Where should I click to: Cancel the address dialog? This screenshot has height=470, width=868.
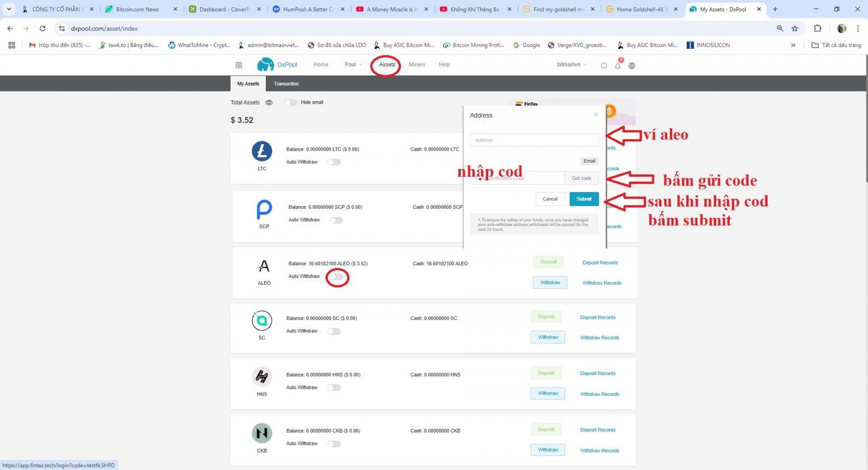[x=550, y=199]
